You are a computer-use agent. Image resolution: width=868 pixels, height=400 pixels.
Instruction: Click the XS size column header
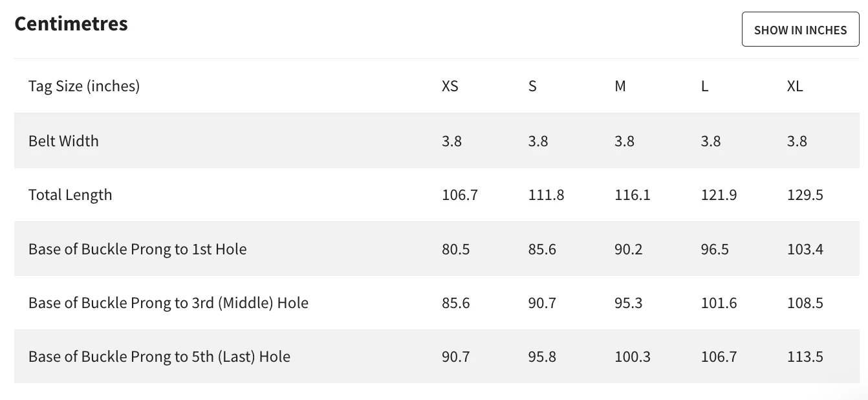(450, 86)
